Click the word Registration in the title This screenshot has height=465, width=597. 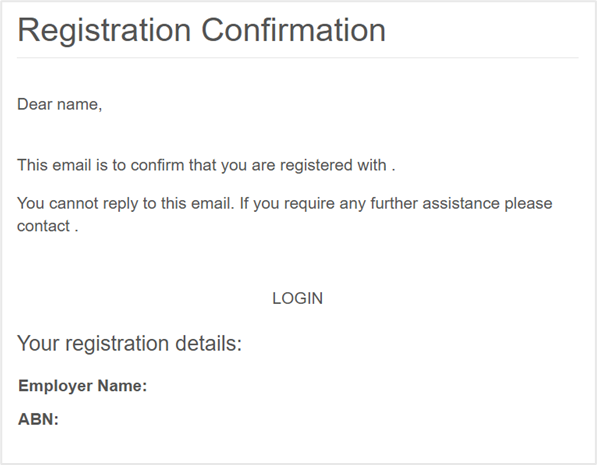[104, 31]
